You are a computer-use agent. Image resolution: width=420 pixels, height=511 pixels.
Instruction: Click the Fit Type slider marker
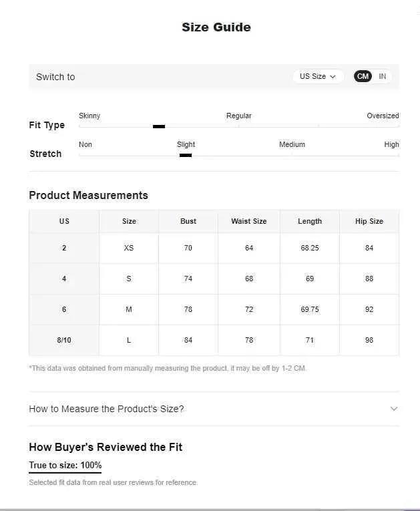tap(159, 126)
